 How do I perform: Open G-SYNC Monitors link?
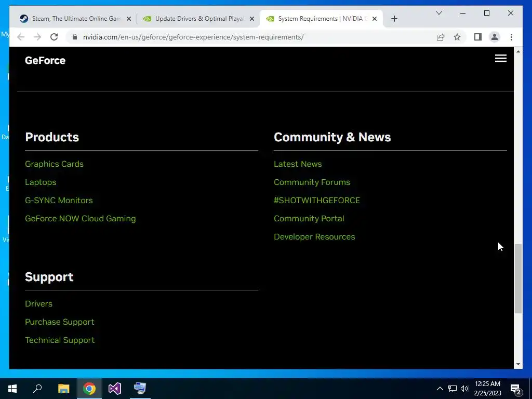click(59, 200)
